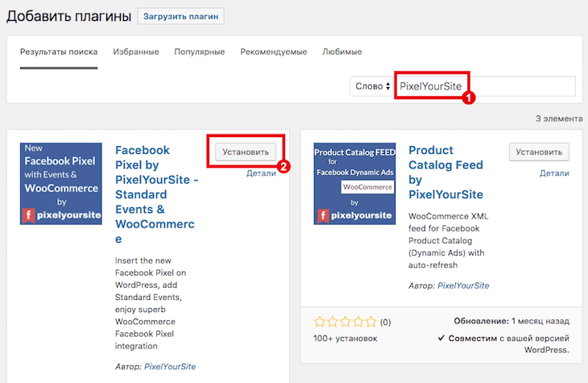Click the Добавить плагины page heading
The width and height of the screenshot is (588, 383).
(x=69, y=16)
